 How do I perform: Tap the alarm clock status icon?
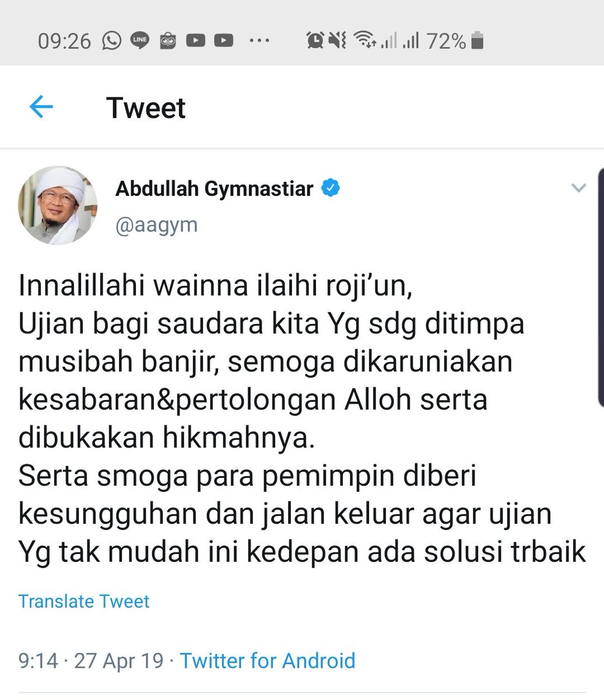click(x=315, y=40)
